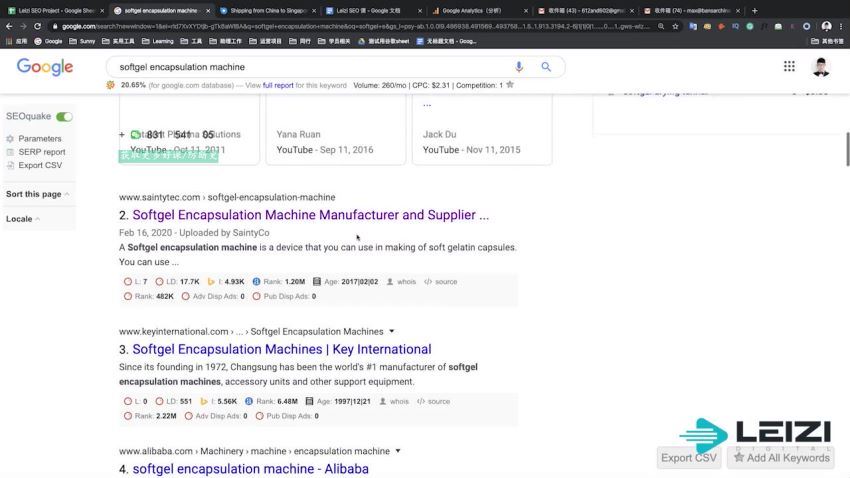Click Parameters in SEOquake sidebar
This screenshot has height=478, width=850.
pos(40,139)
